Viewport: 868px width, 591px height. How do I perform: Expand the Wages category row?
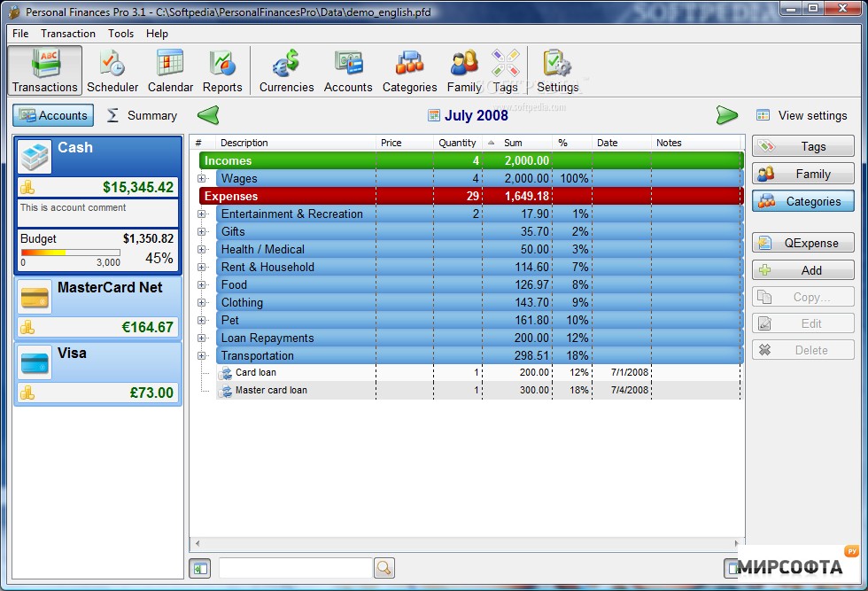tap(202, 178)
